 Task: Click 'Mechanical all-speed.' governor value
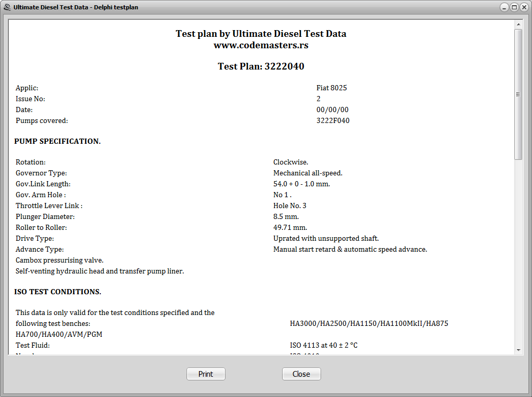(308, 173)
